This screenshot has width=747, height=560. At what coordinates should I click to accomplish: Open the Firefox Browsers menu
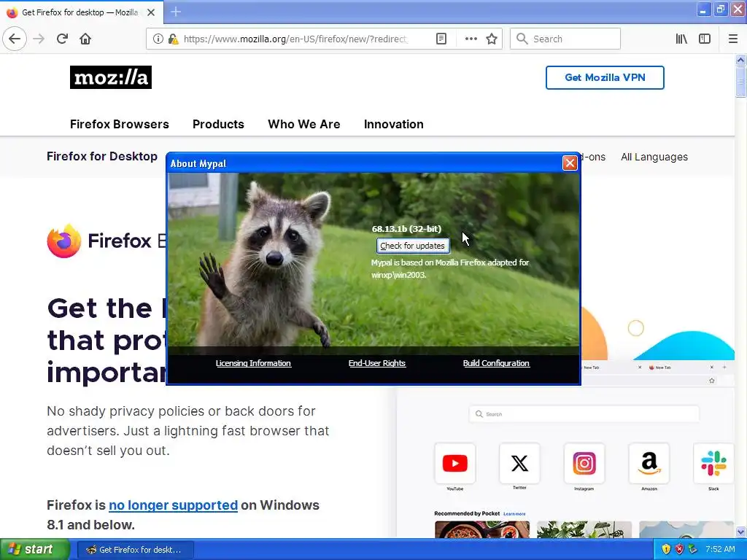point(120,124)
